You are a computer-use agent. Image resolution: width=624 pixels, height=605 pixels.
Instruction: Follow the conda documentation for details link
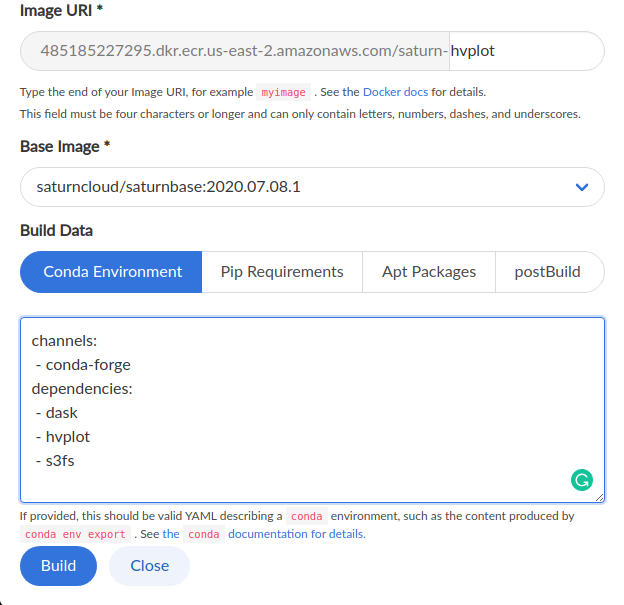click(296, 534)
